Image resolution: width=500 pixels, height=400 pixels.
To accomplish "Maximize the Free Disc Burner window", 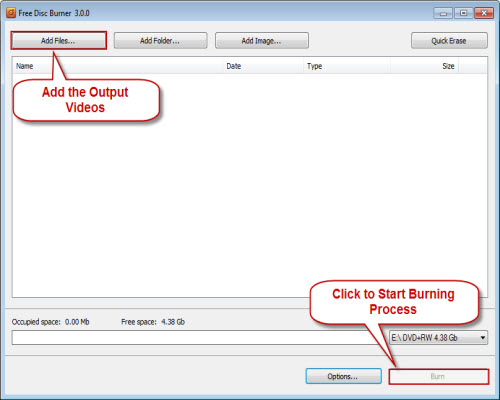I will click(x=463, y=13).
